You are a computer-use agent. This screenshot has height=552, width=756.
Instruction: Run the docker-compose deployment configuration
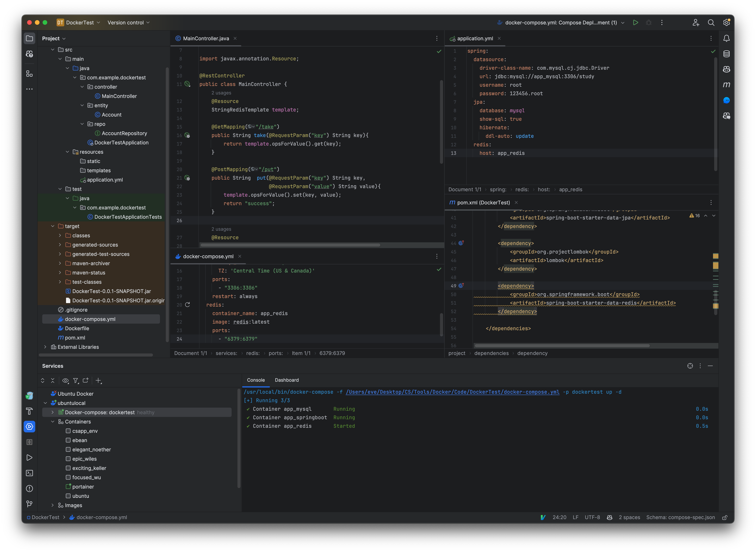[635, 22]
